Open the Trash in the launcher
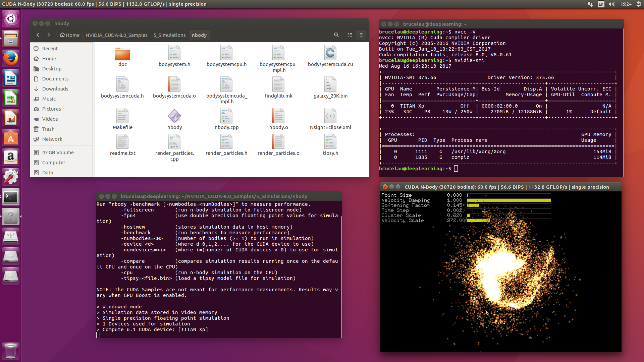Screen dimensions: 644x362 [11, 351]
